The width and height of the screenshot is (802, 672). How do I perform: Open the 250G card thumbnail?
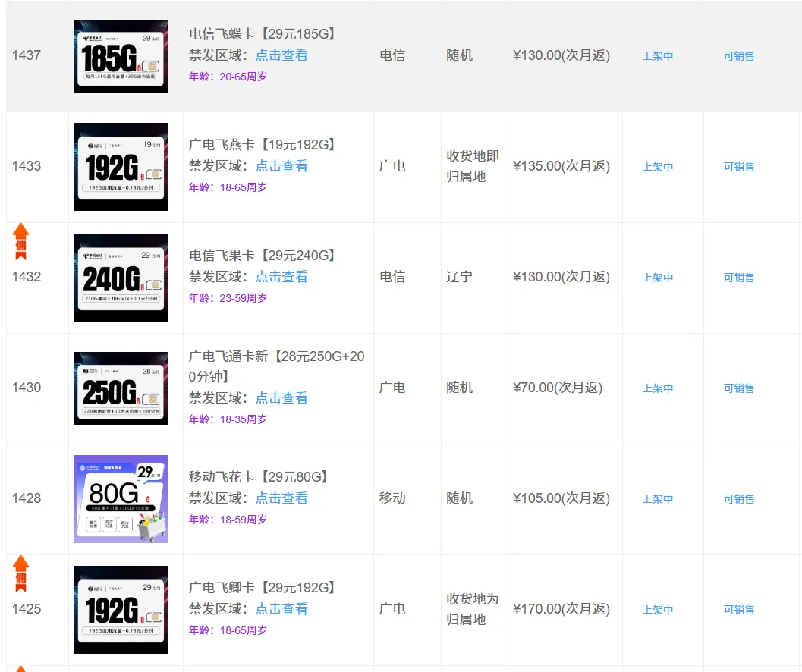tap(121, 388)
